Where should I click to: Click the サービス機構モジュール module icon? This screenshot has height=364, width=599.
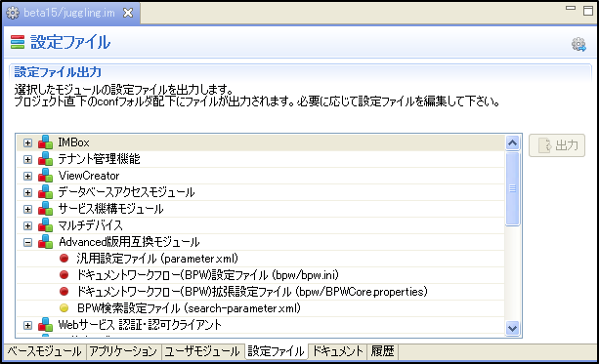coord(46,209)
